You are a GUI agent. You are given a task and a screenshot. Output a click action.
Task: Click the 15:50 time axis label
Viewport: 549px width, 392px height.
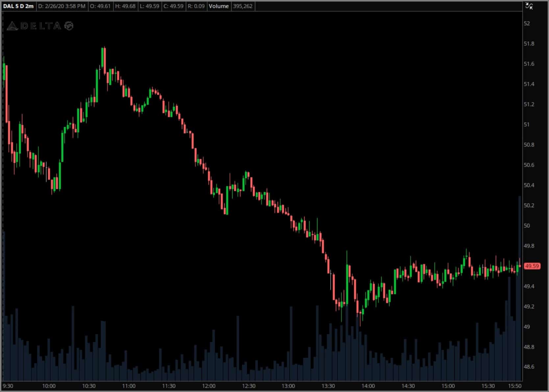(515, 386)
